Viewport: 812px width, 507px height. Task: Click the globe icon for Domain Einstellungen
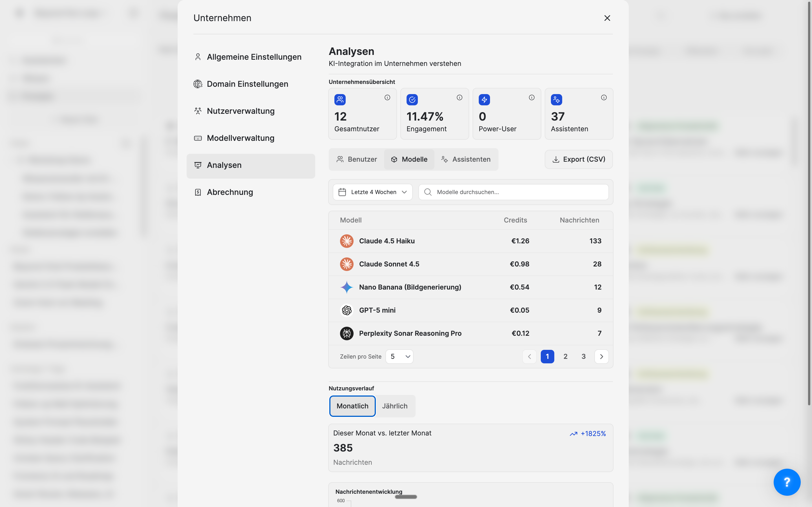click(x=198, y=84)
